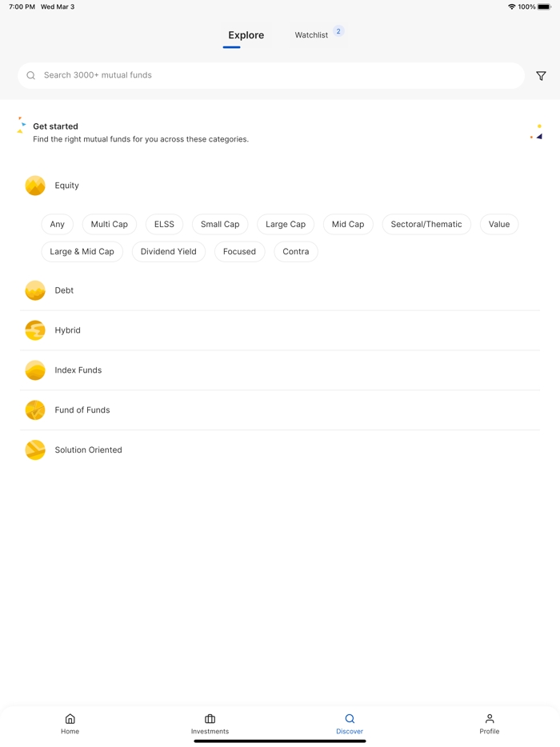
Task: Open the Index Funds icon
Action: point(35,370)
